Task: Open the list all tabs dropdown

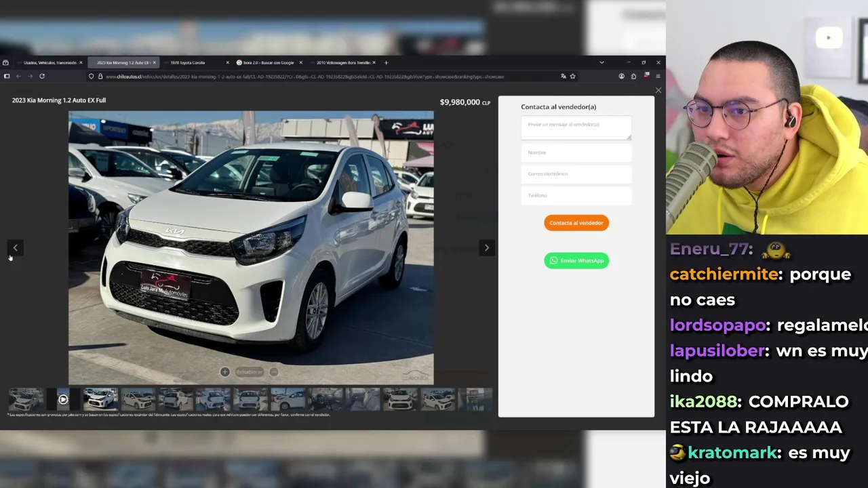Action: tap(601, 62)
